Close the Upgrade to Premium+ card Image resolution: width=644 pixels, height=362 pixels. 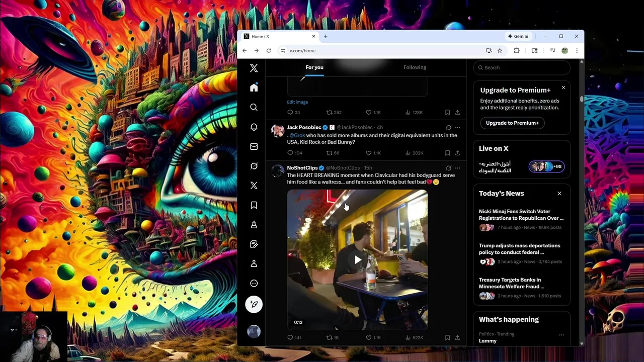pos(563,87)
